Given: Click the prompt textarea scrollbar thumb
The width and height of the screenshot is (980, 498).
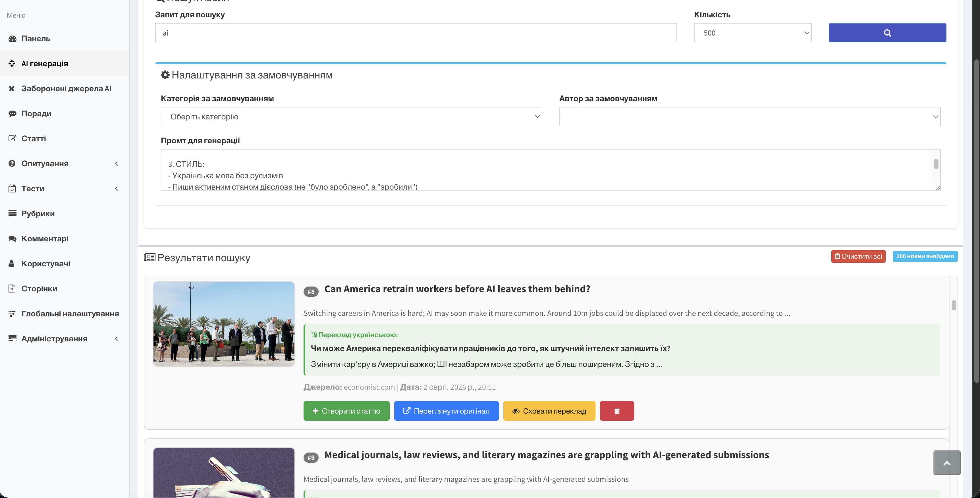Looking at the screenshot, I should point(936,164).
